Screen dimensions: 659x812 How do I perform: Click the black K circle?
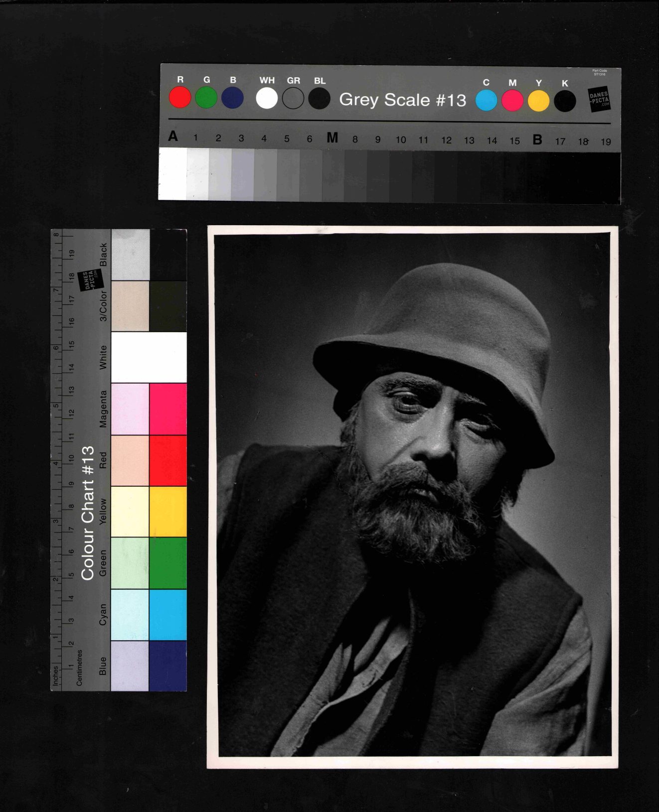(x=565, y=101)
